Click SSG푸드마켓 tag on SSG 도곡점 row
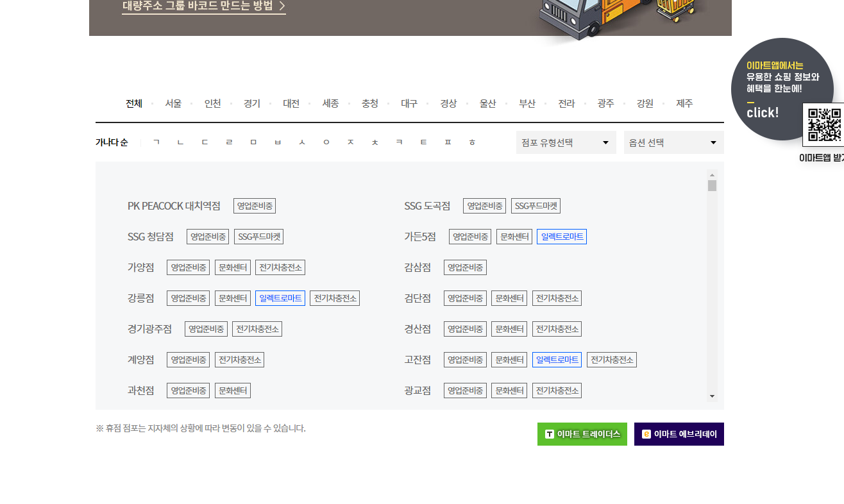The height and width of the screenshot is (504, 844). pos(536,206)
